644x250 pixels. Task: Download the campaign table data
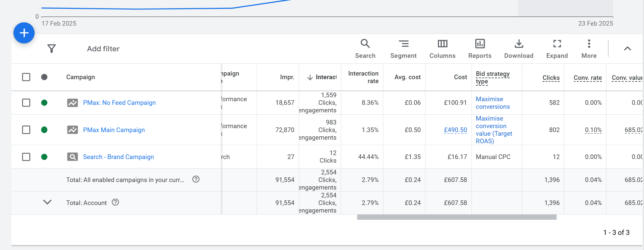pyautogui.click(x=519, y=49)
